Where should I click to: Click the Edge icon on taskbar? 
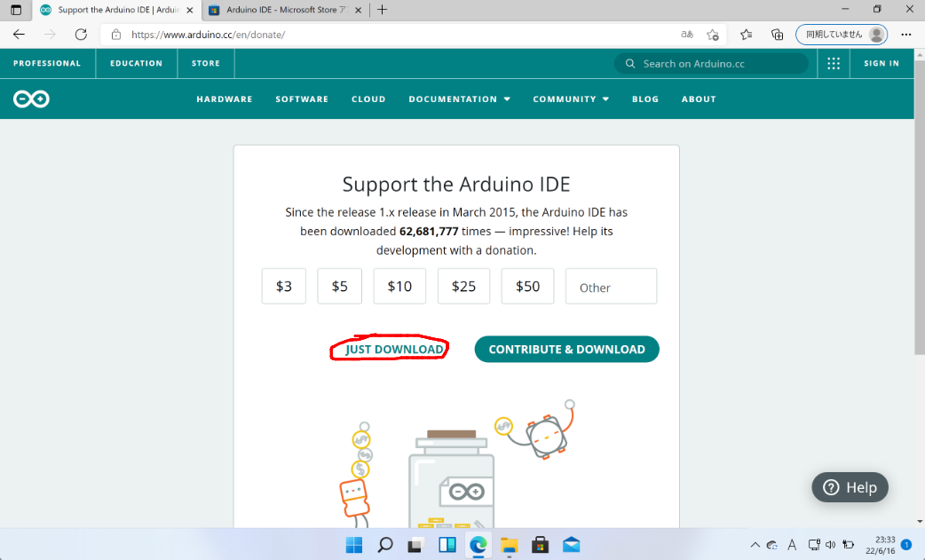click(478, 545)
